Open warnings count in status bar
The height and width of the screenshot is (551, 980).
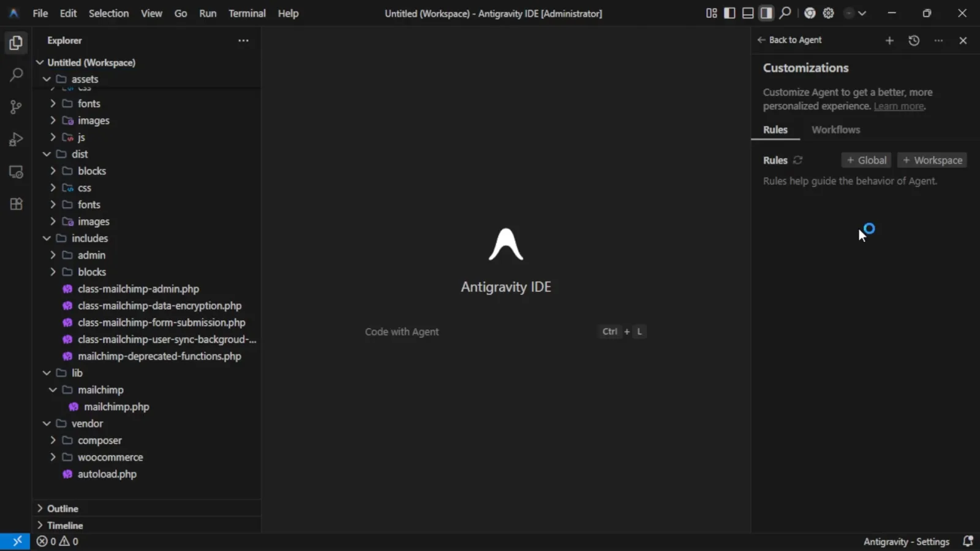[69, 541]
